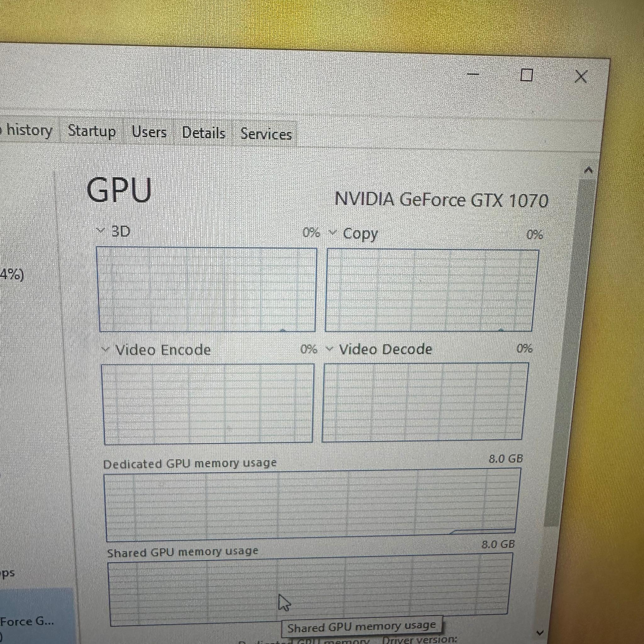Switch to the Services tab
Screen dimensions: 644x644
266,134
